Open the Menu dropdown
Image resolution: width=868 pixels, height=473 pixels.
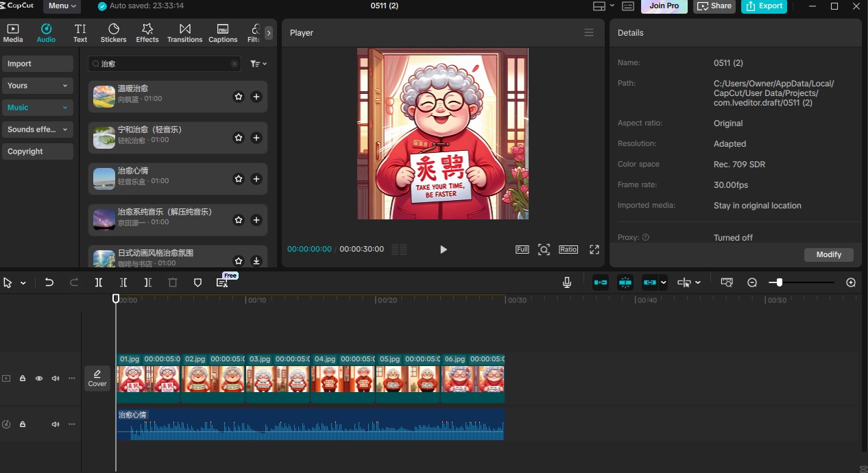click(62, 6)
